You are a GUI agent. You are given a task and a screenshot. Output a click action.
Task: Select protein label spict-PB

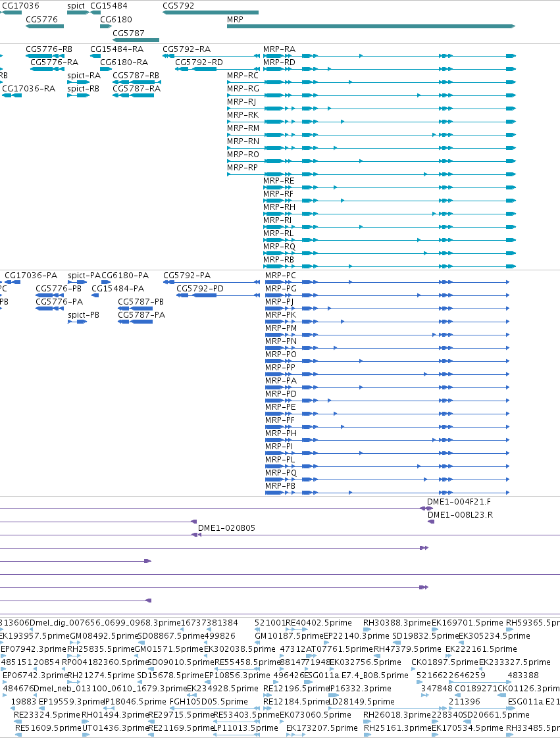84,315
